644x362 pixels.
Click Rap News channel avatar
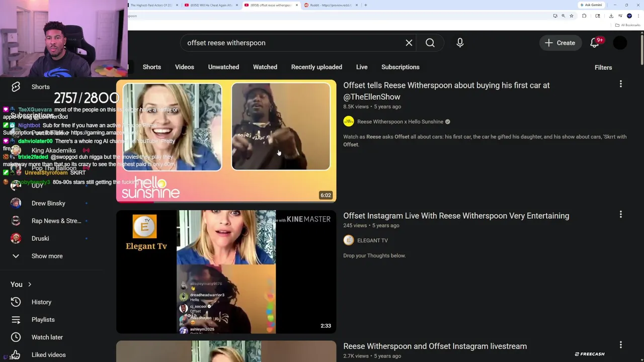[x=16, y=221]
